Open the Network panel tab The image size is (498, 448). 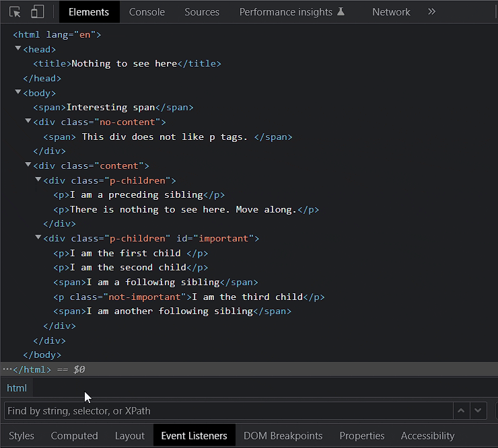click(391, 12)
